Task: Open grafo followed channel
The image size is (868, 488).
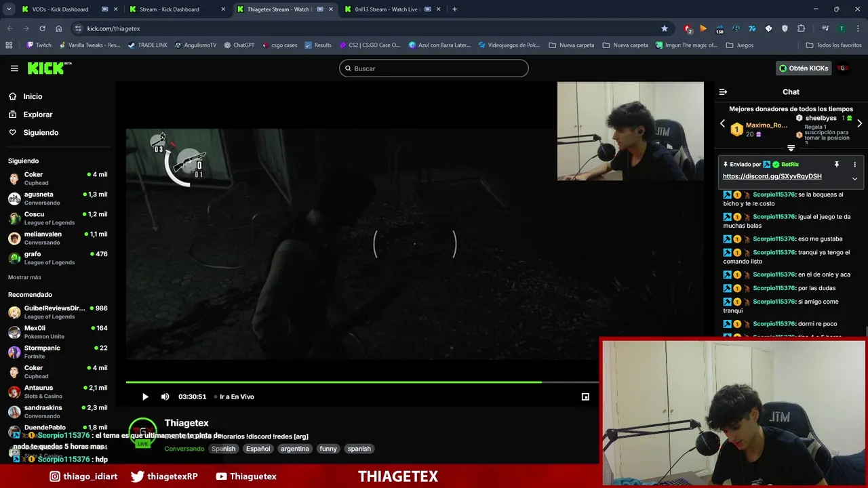Action: (x=58, y=258)
